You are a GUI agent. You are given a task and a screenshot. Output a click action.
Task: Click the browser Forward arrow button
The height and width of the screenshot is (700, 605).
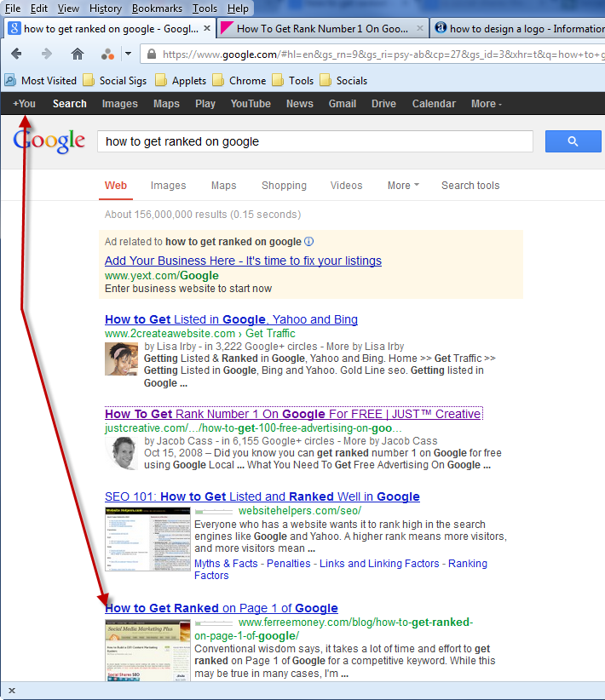point(47,54)
